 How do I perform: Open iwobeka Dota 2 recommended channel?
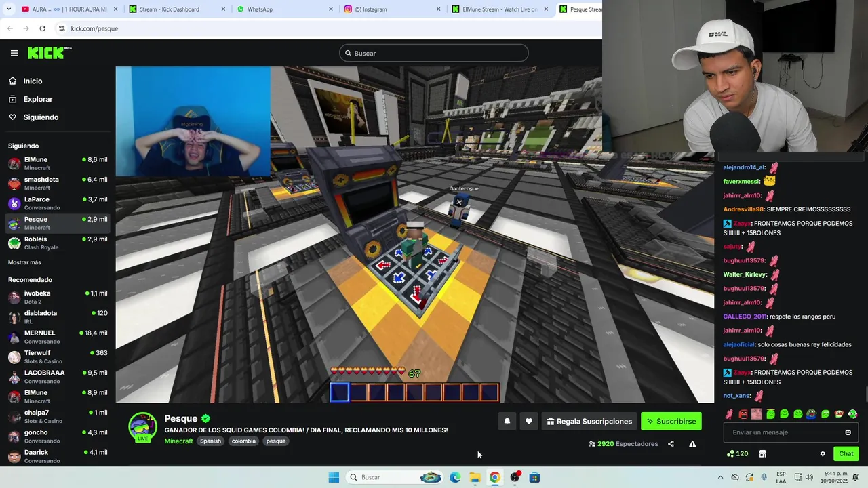pos(58,297)
